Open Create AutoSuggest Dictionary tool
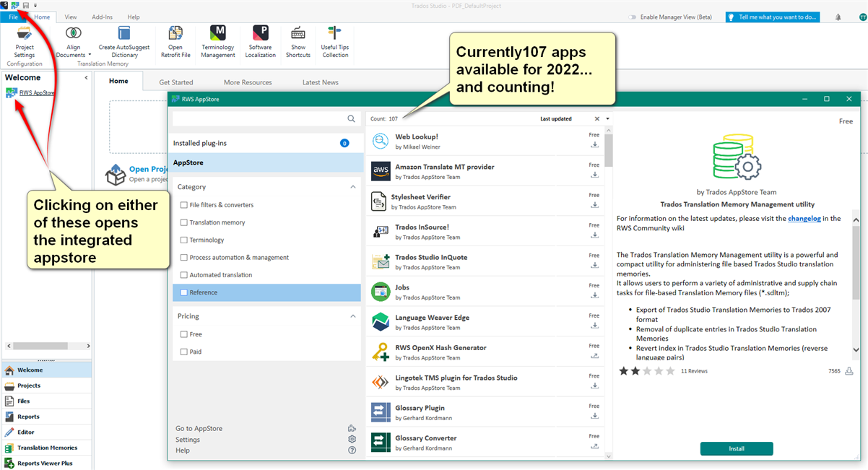Viewport: 868px width, 470px height. (124, 41)
